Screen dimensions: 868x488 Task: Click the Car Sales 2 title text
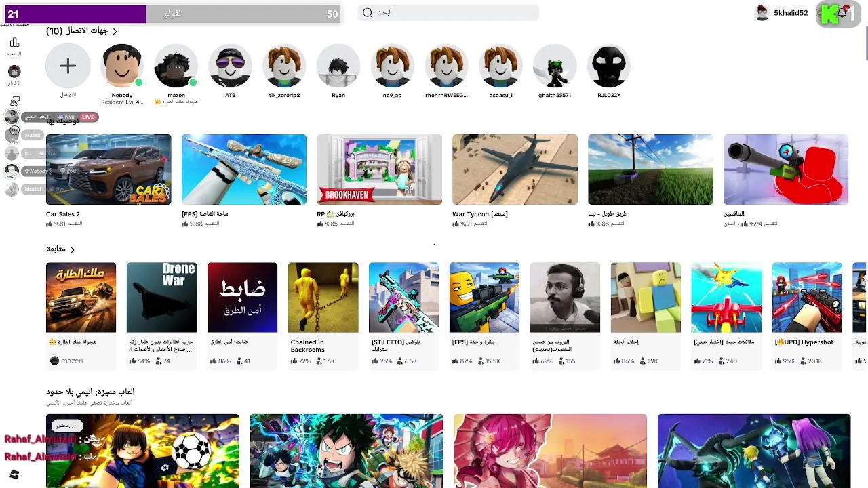click(x=63, y=214)
